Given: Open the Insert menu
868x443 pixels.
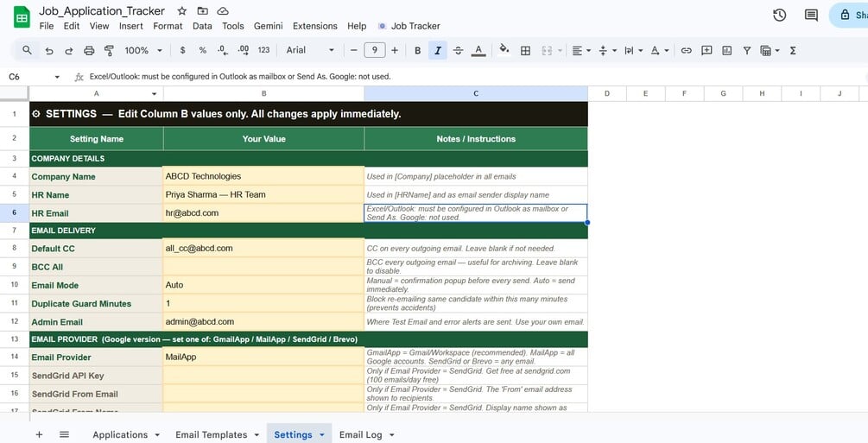Looking at the screenshot, I should 130,26.
